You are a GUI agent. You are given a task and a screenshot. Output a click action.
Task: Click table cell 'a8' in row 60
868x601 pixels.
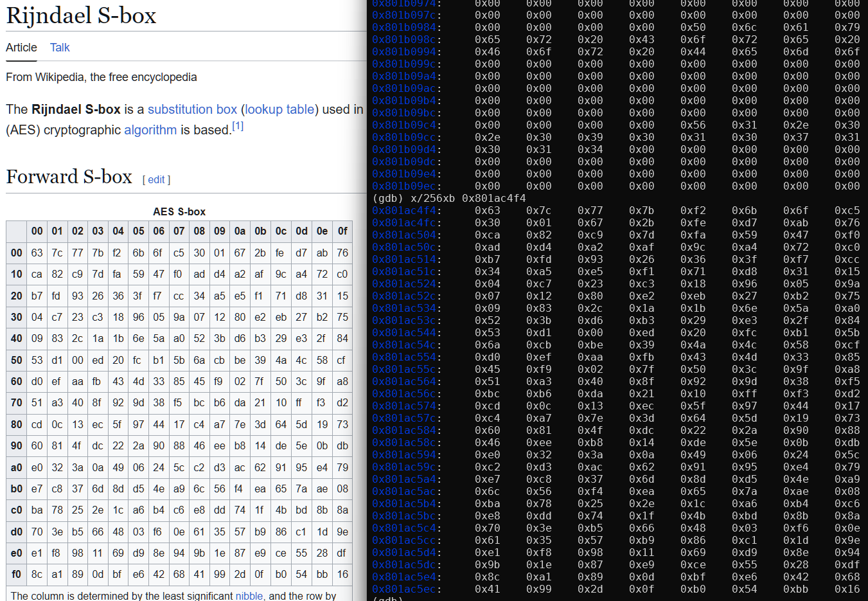coord(342,381)
